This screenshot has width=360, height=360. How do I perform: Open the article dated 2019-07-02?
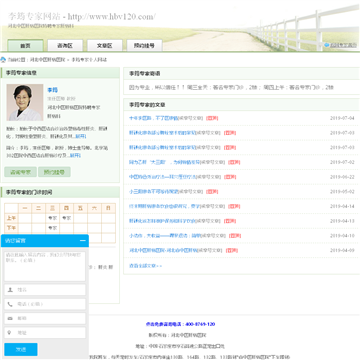(x=165, y=162)
